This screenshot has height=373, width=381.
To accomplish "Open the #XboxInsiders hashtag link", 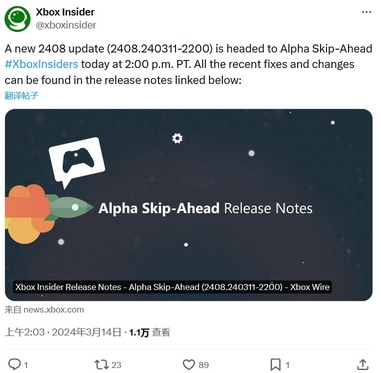I will click(42, 64).
